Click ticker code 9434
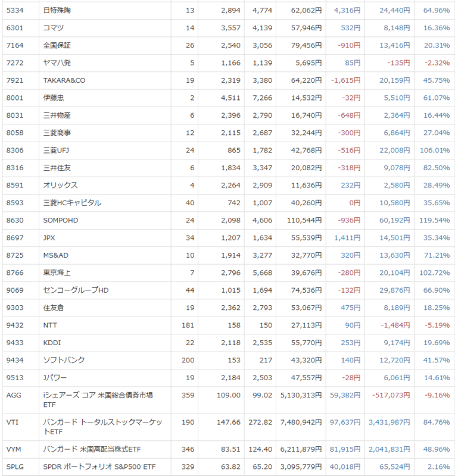 15,360
